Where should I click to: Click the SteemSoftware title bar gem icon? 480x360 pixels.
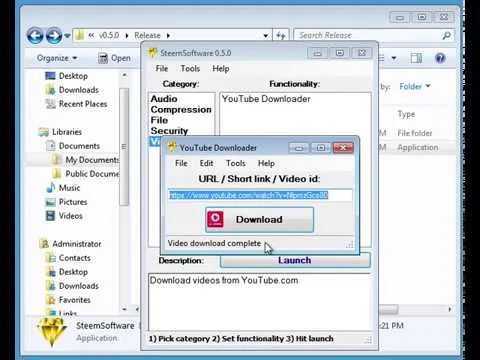pos(153,53)
